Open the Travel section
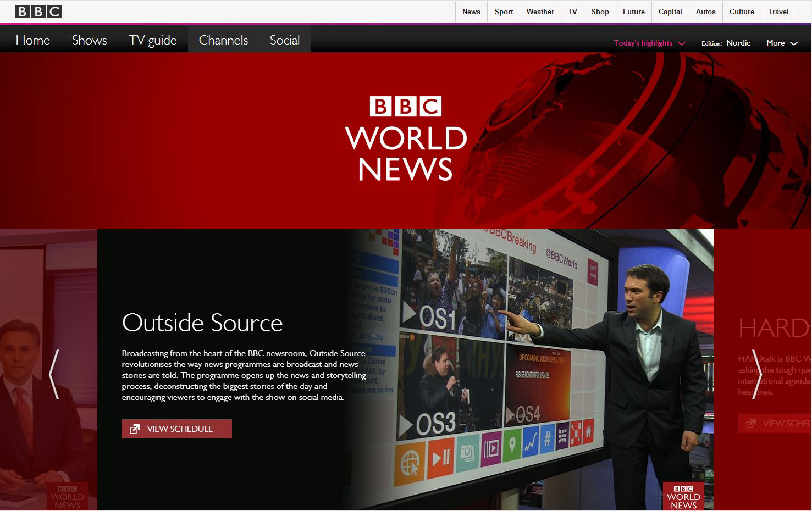The image size is (812, 511). [778, 12]
